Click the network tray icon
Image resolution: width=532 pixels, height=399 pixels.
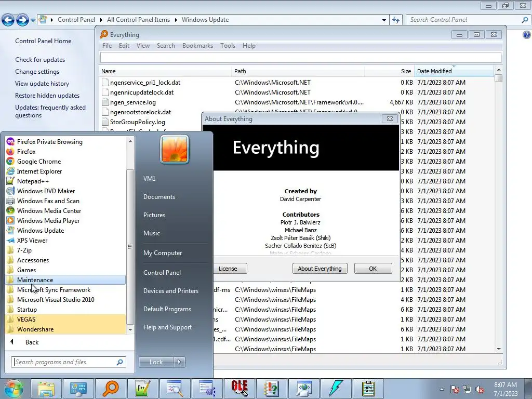(467, 389)
